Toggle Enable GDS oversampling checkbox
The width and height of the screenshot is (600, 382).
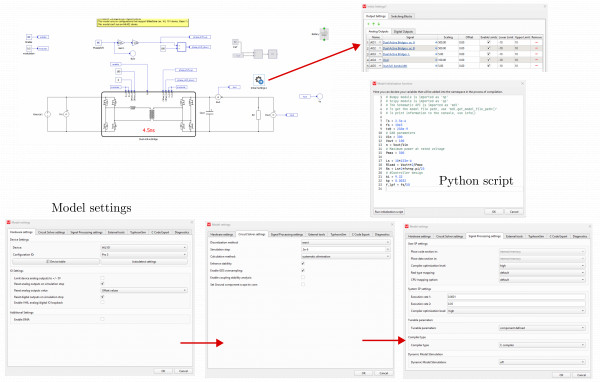(303, 270)
